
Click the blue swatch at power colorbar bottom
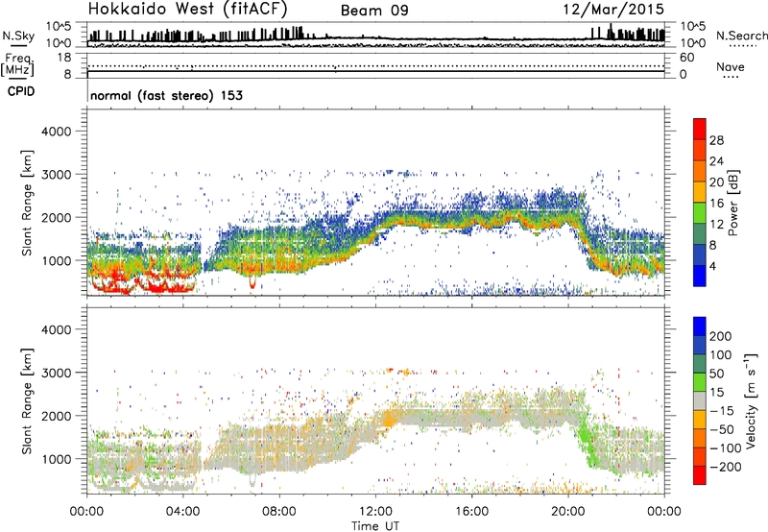pyautogui.click(x=700, y=276)
